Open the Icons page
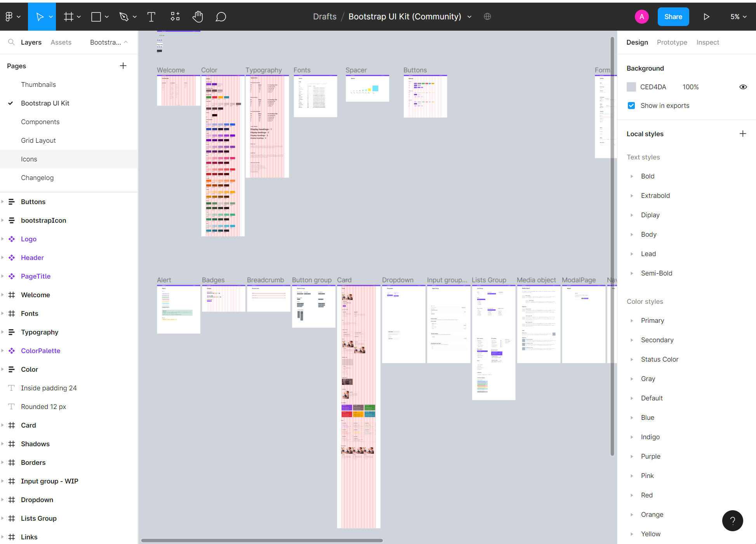Screen dimensions: 756x544 (29, 159)
